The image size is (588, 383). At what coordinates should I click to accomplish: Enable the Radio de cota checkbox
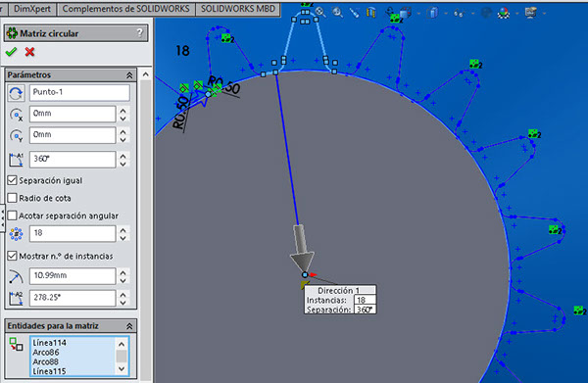(12, 198)
